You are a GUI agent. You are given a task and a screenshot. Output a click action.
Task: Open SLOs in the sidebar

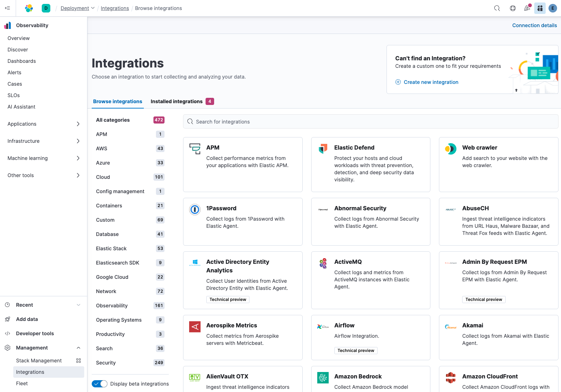tap(14, 95)
